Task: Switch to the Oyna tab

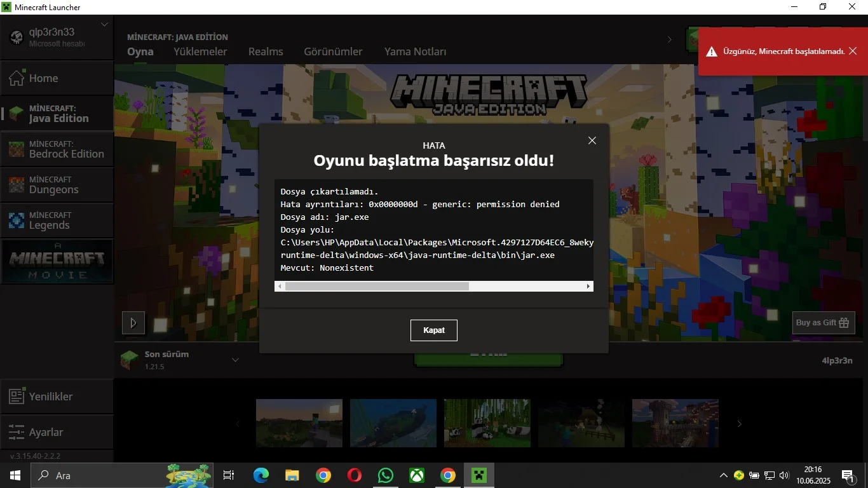Action: (140, 51)
